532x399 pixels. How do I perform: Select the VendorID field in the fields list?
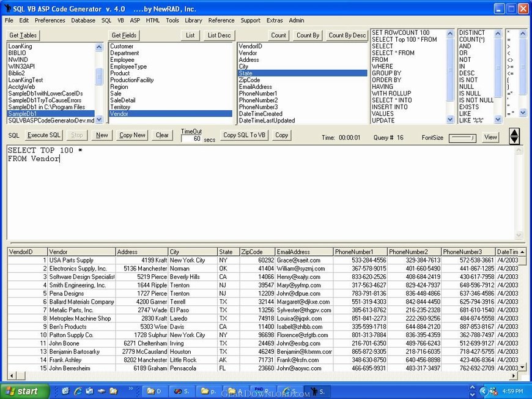[250, 46]
